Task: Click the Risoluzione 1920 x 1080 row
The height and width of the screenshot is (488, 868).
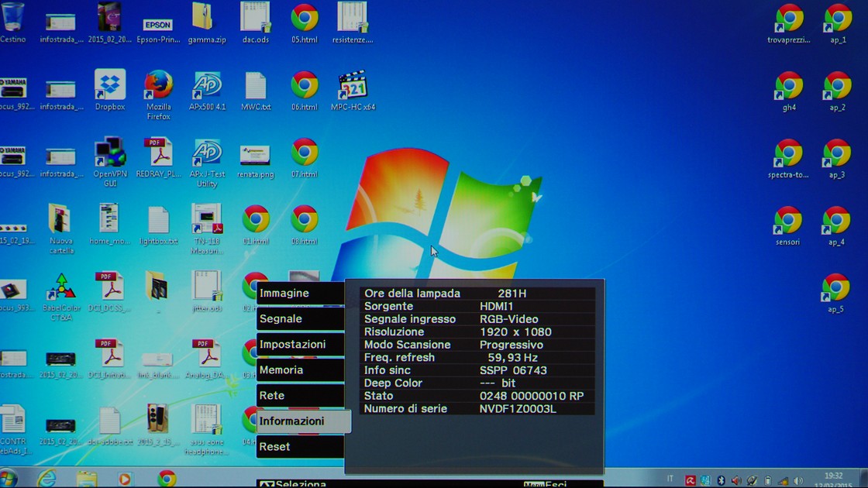Action: (x=477, y=332)
